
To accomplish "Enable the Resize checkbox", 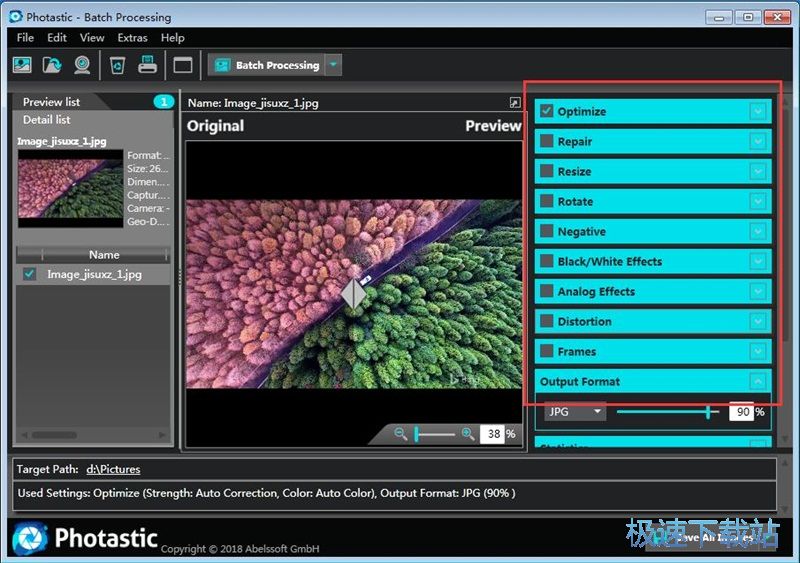I will coord(547,171).
